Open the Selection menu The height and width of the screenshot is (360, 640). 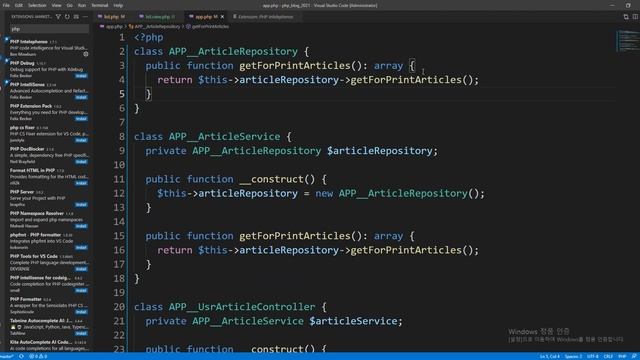[37, 5]
